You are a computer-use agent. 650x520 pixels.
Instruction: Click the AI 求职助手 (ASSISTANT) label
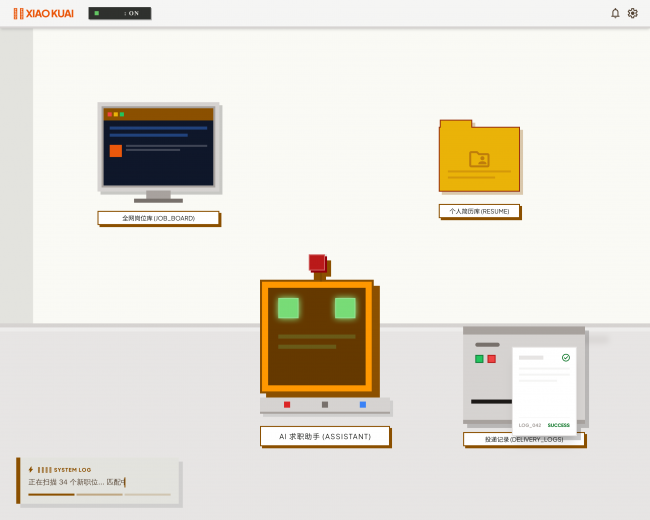pyautogui.click(x=324, y=436)
